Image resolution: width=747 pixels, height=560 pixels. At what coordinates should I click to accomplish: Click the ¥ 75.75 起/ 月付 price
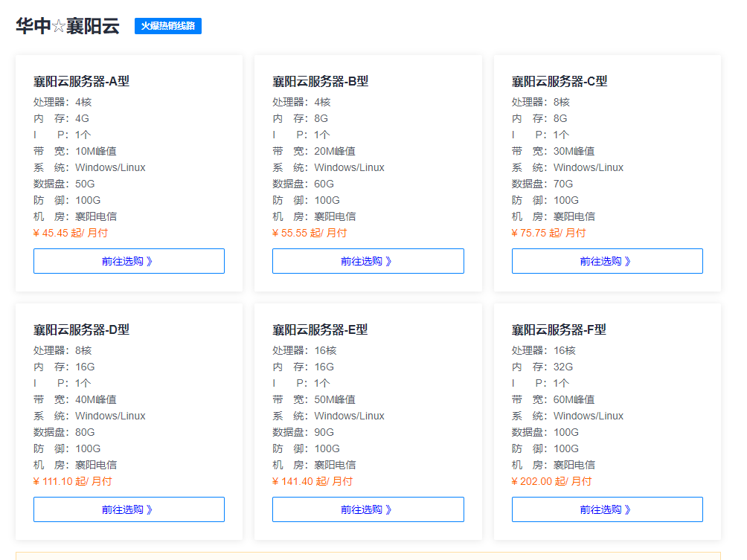coord(549,233)
